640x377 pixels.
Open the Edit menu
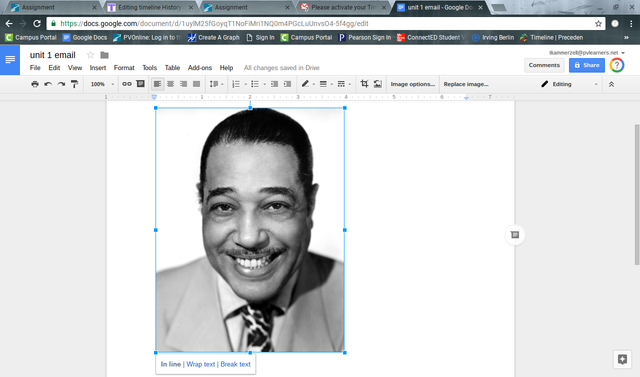[54, 68]
